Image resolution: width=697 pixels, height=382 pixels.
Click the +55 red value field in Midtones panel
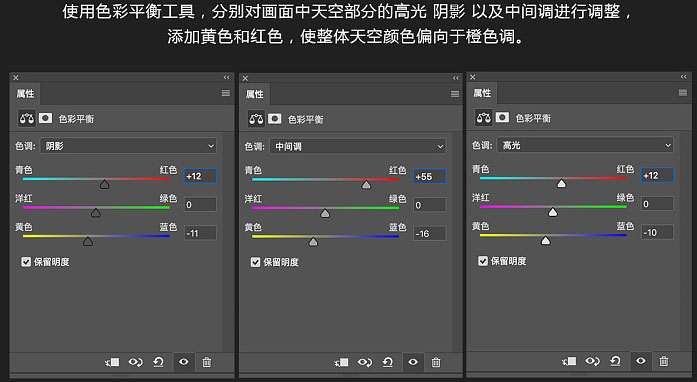click(430, 177)
